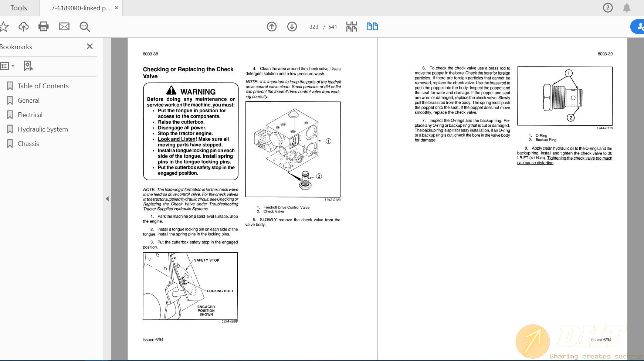Open the zoom search options tool

click(x=84, y=27)
